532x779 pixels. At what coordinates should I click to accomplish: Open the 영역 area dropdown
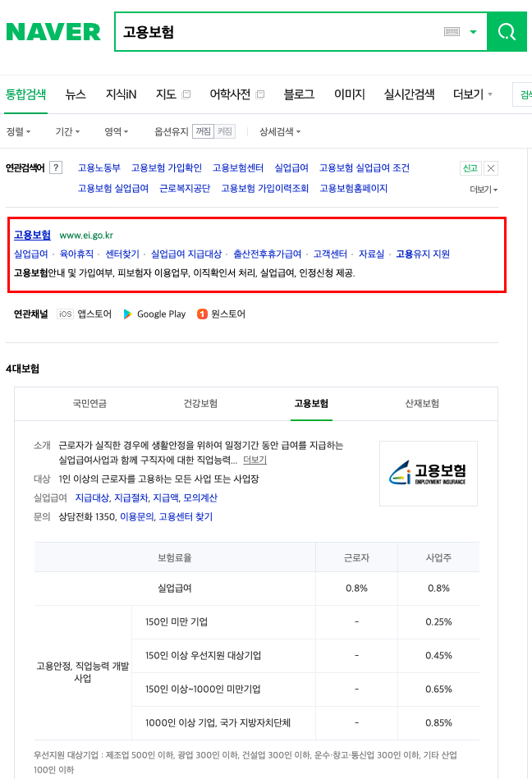click(x=117, y=131)
